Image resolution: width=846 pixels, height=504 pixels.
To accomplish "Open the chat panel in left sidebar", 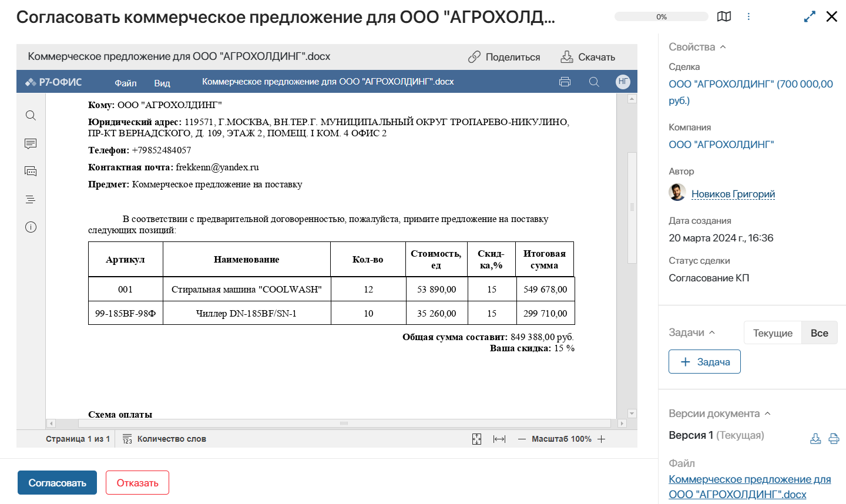I will coord(31,172).
